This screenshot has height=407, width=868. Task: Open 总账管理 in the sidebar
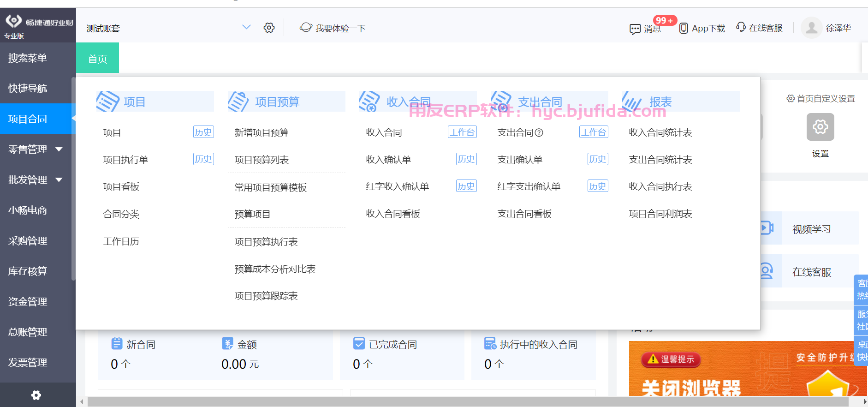pos(28,332)
